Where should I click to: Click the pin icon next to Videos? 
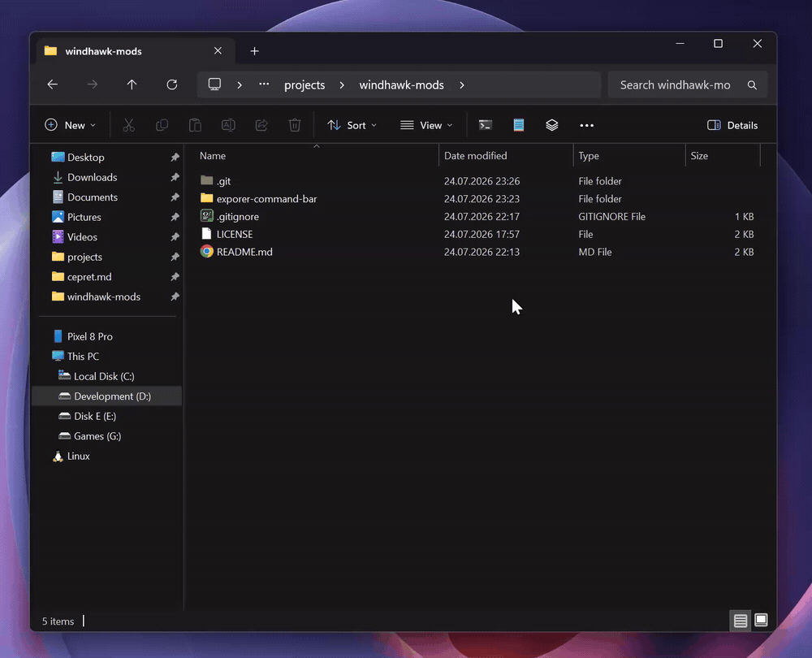(175, 236)
